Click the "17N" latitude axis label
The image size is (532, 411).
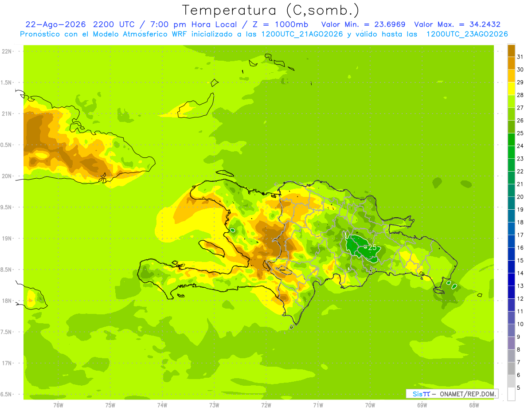7,363
